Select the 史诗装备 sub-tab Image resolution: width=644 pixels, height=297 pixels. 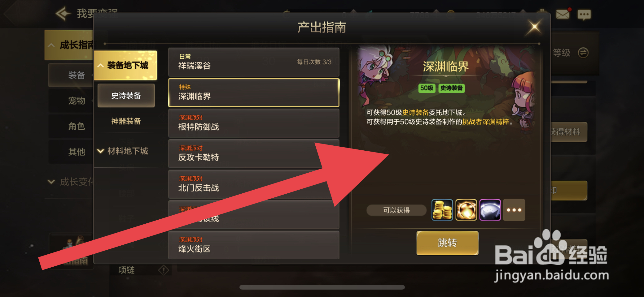pyautogui.click(x=126, y=96)
